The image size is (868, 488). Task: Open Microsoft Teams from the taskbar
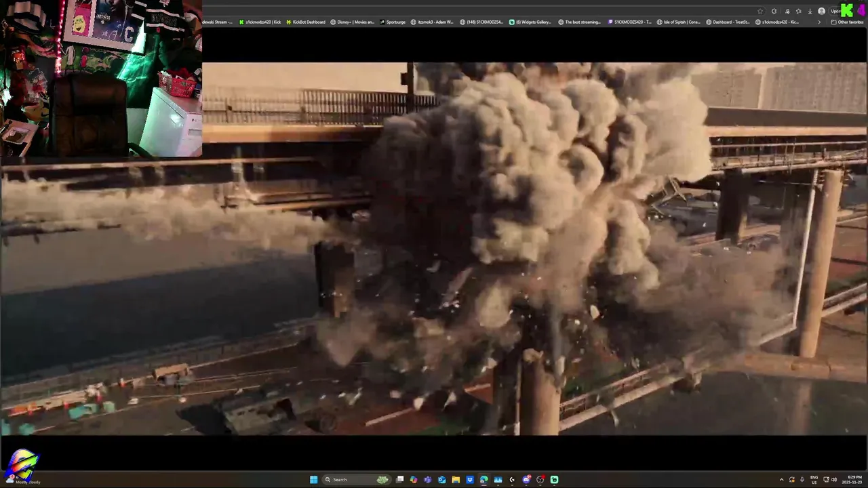[427, 480]
